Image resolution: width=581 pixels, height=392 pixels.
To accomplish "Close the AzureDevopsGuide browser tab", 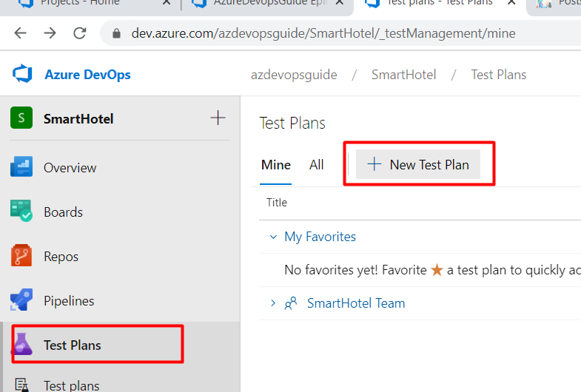I will pos(339,3).
